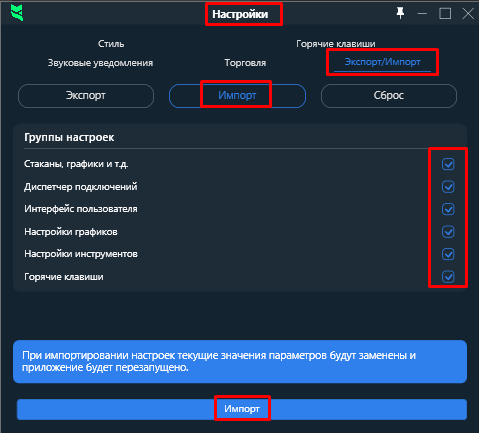Click the green app logo icon
The width and height of the screenshot is (479, 433).
17,13
